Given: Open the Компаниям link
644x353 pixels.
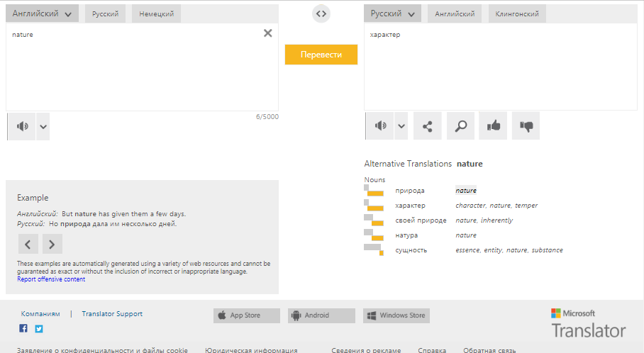Looking at the screenshot, I should point(40,313).
